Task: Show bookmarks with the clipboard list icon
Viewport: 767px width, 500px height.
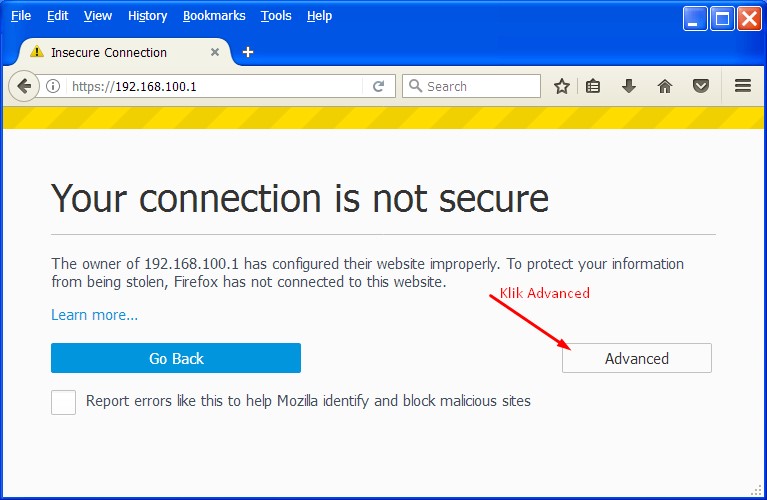Action: pos(593,86)
